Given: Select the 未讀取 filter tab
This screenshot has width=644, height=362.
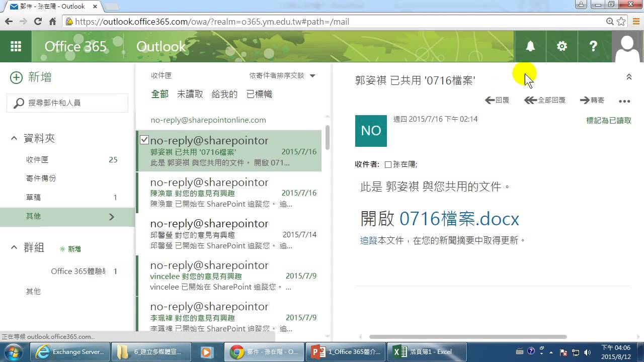Looking at the screenshot, I should [190, 94].
